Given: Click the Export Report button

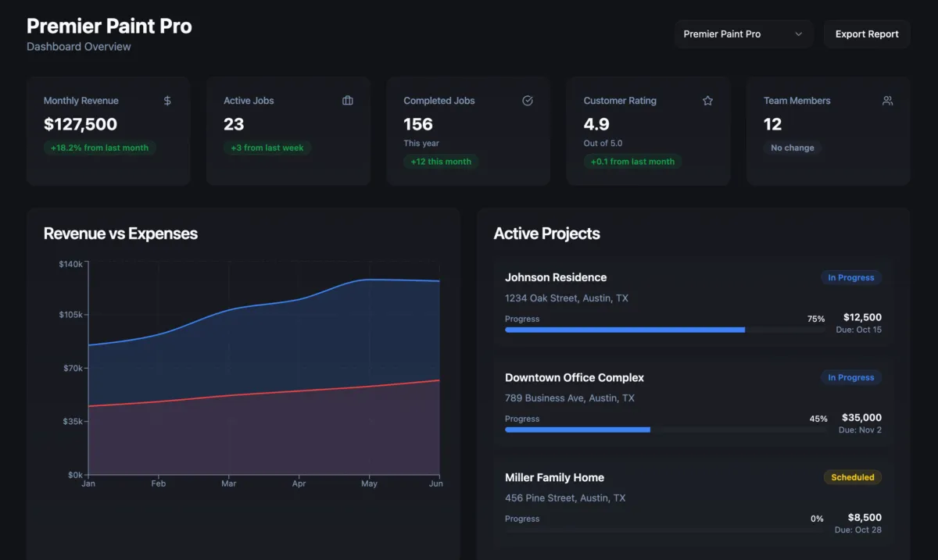Looking at the screenshot, I should point(867,34).
